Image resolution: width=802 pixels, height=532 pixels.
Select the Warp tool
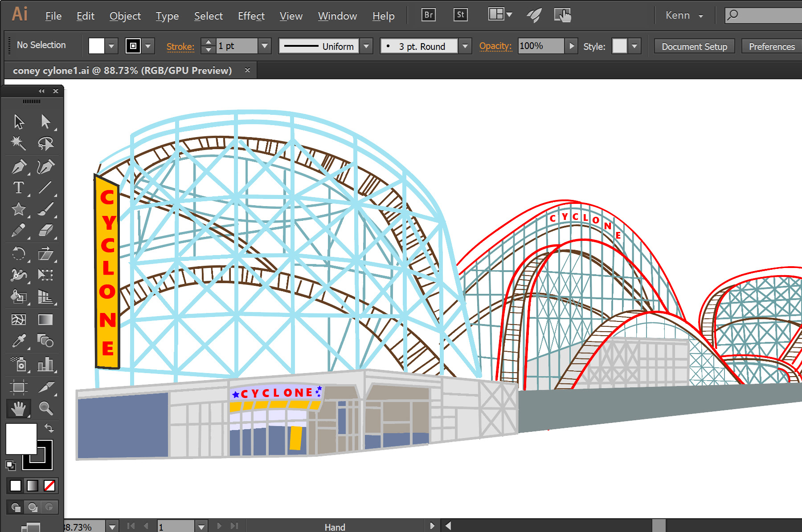[19, 275]
